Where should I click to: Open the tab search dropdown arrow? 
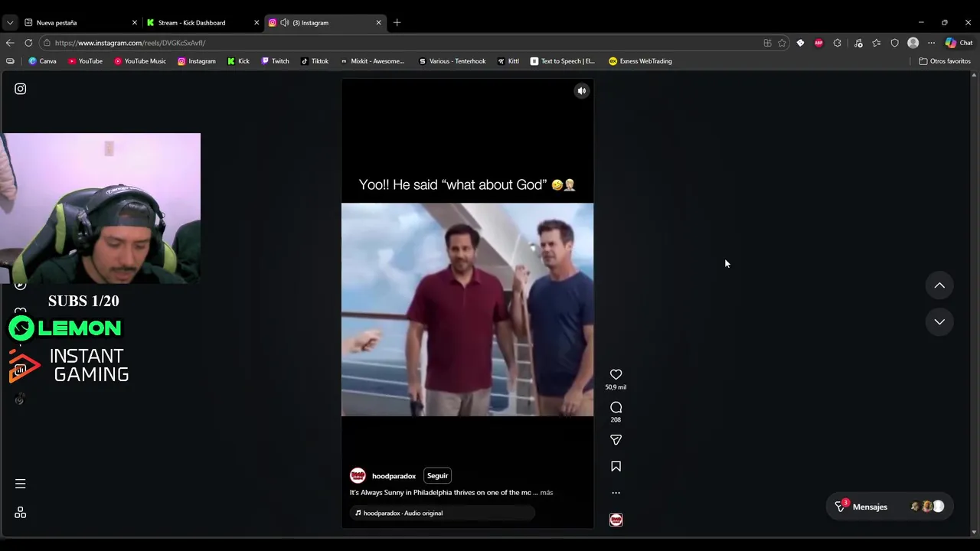pyautogui.click(x=10, y=23)
